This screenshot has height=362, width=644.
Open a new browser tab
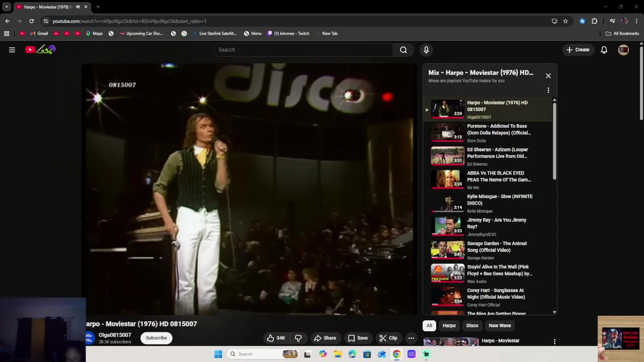98,7
